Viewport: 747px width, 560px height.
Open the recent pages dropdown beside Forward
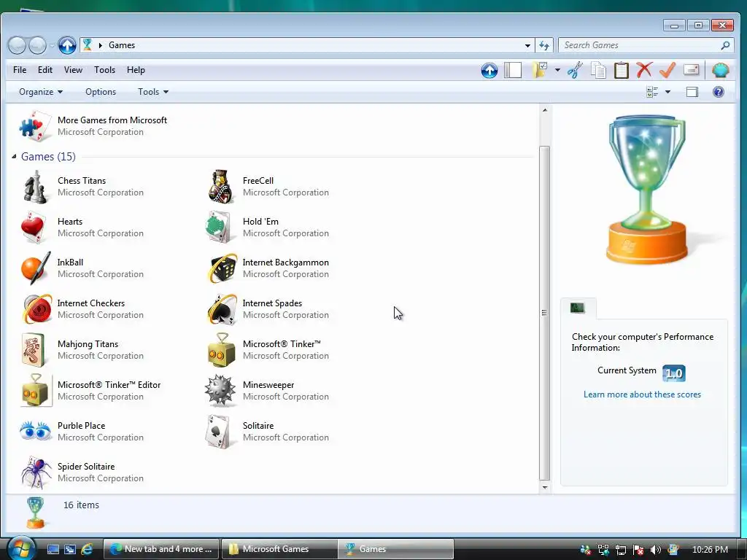click(x=52, y=46)
